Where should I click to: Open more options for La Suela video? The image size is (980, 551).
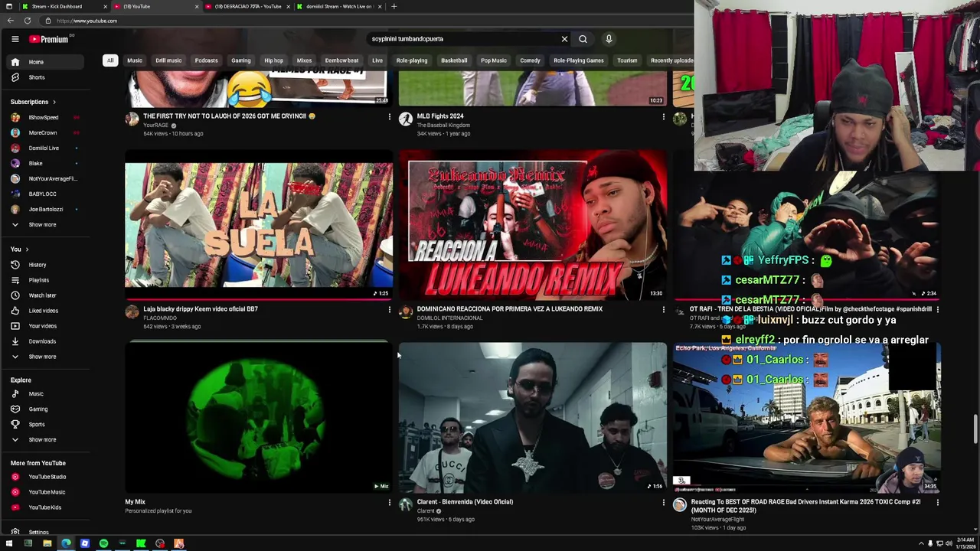(389, 310)
